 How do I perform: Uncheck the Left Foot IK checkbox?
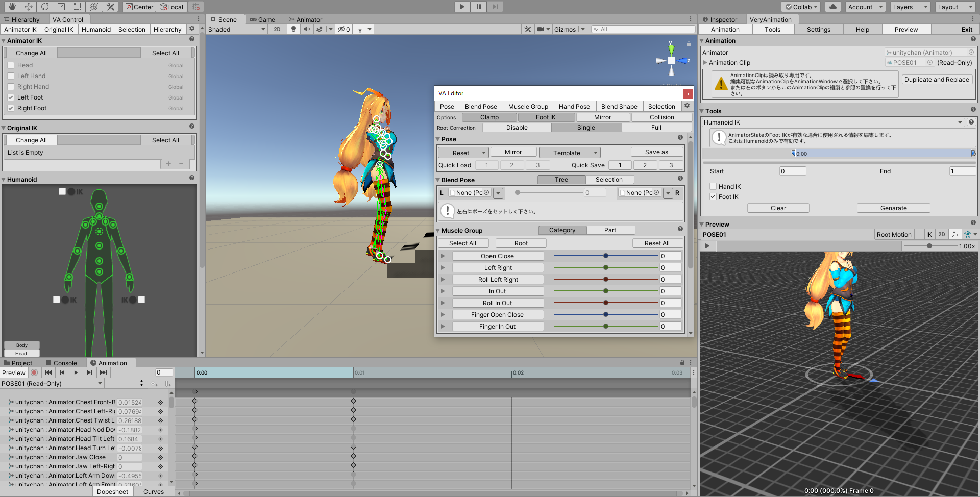11,97
